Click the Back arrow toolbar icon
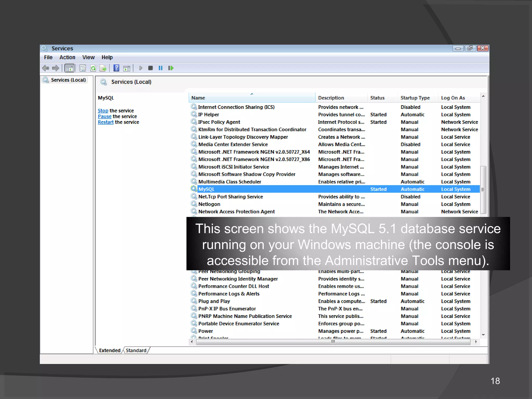Screen dimensions: 532x399 45,68
